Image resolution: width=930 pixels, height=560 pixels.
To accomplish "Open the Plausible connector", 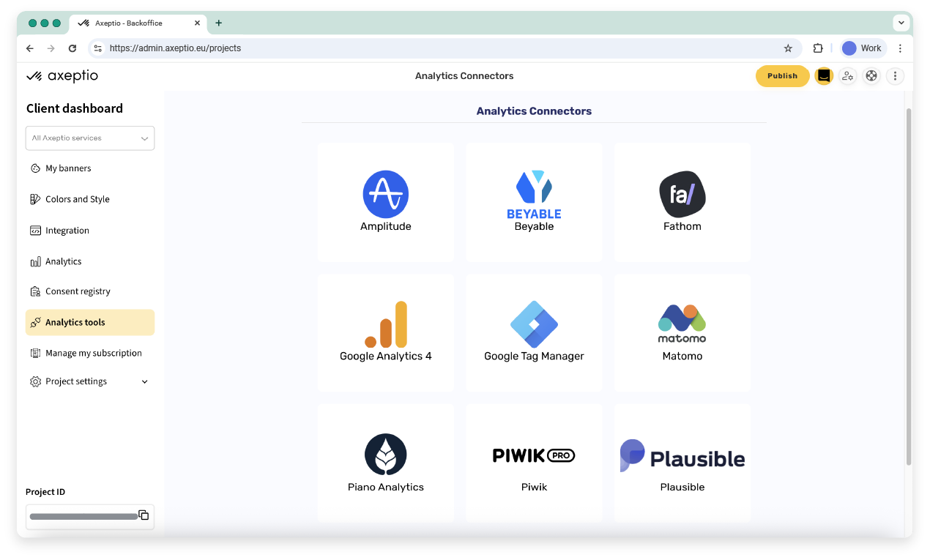I will (x=682, y=462).
